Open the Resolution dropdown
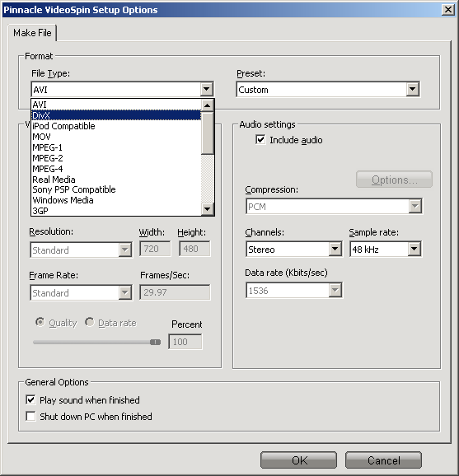459x476 pixels. click(x=81, y=250)
